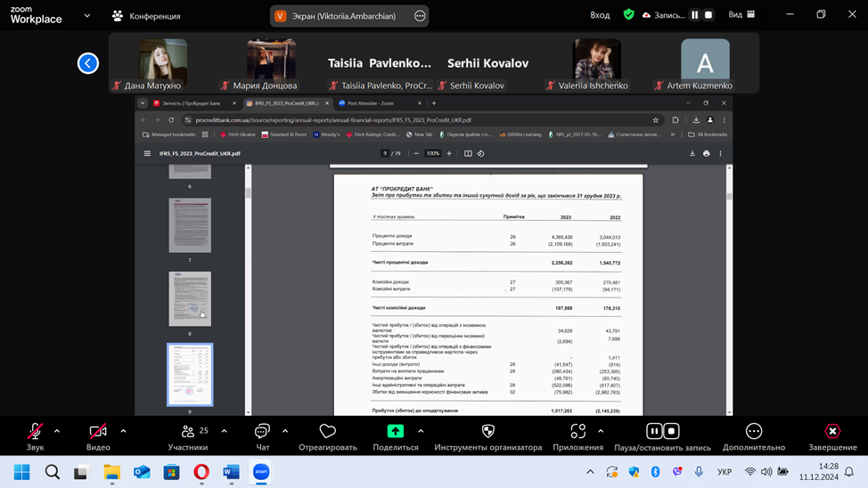Click Вход sign-in link
The height and width of the screenshot is (488, 868).
[x=600, y=15]
